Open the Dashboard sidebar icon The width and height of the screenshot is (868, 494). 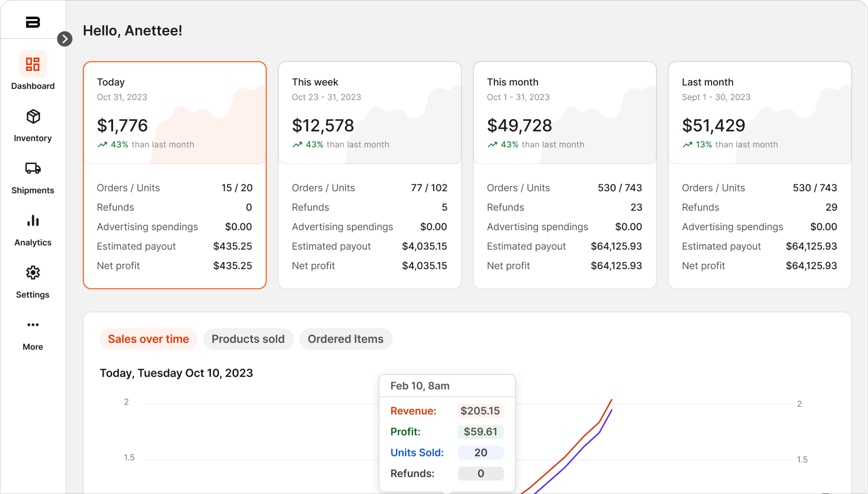(x=33, y=65)
